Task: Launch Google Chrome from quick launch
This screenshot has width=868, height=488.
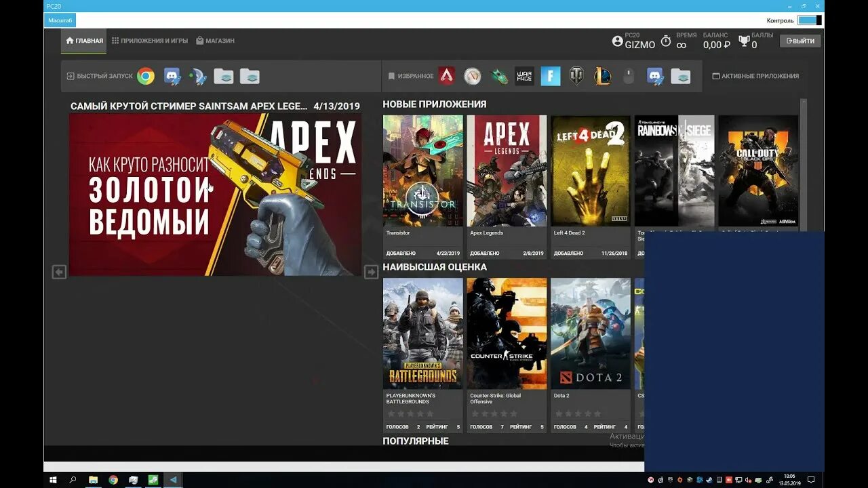Action: [x=145, y=77]
